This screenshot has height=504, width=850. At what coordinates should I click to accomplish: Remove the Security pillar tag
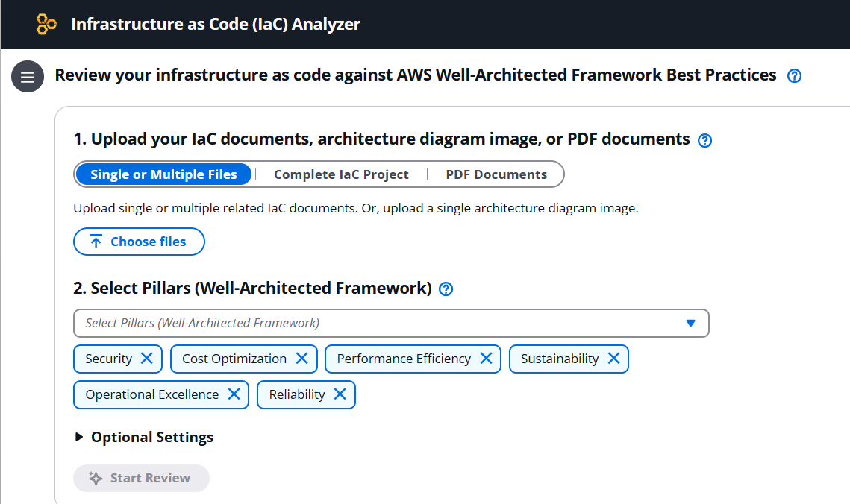pyautogui.click(x=147, y=359)
